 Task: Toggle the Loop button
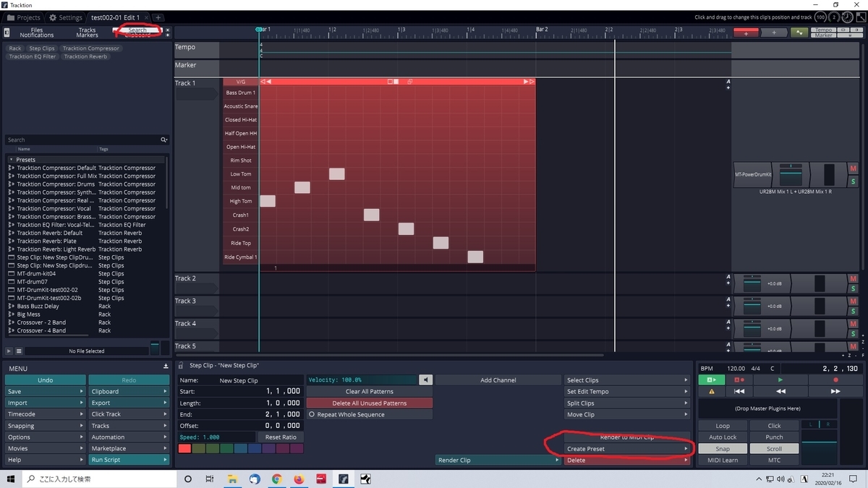tap(723, 426)
